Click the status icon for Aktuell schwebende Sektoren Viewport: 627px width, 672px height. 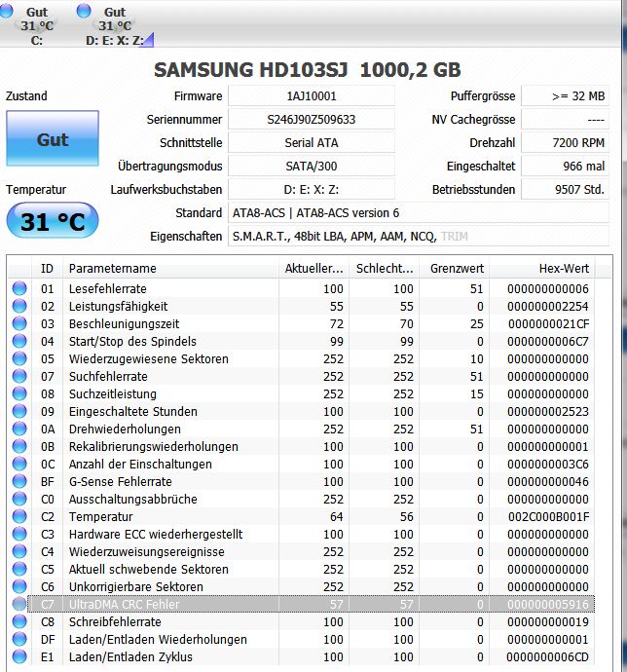click(19, 569)
